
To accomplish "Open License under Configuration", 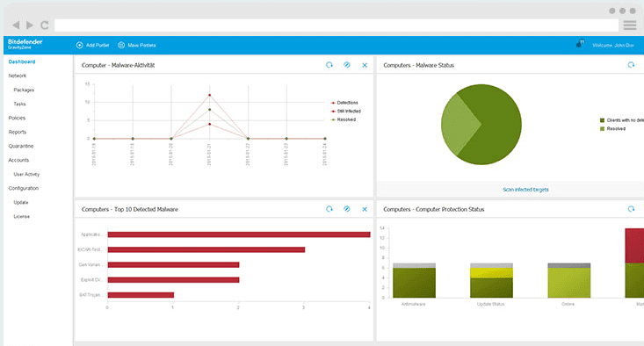I will pyautogui.click(x=22, y=216).
